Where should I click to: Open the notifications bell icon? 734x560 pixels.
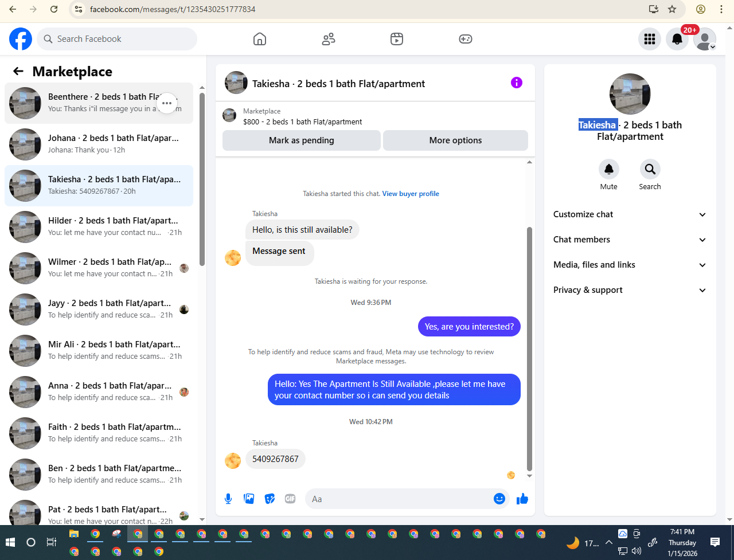click(x=677, y=39)
